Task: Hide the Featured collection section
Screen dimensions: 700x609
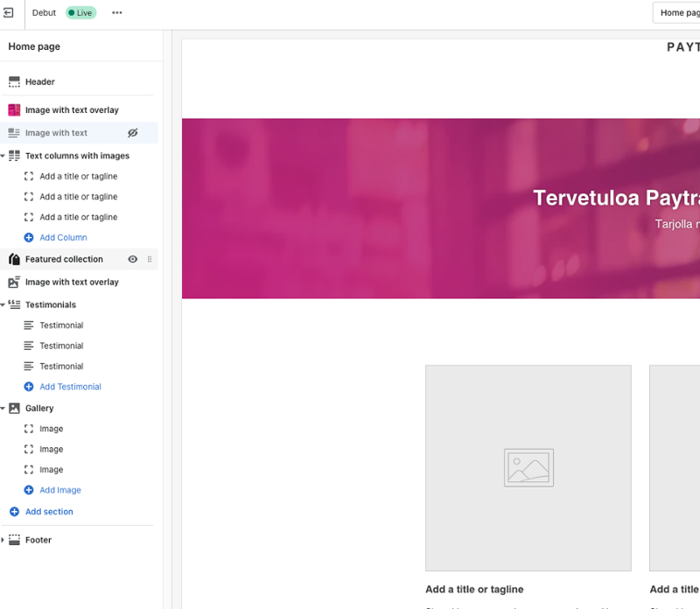Action: 133,259
